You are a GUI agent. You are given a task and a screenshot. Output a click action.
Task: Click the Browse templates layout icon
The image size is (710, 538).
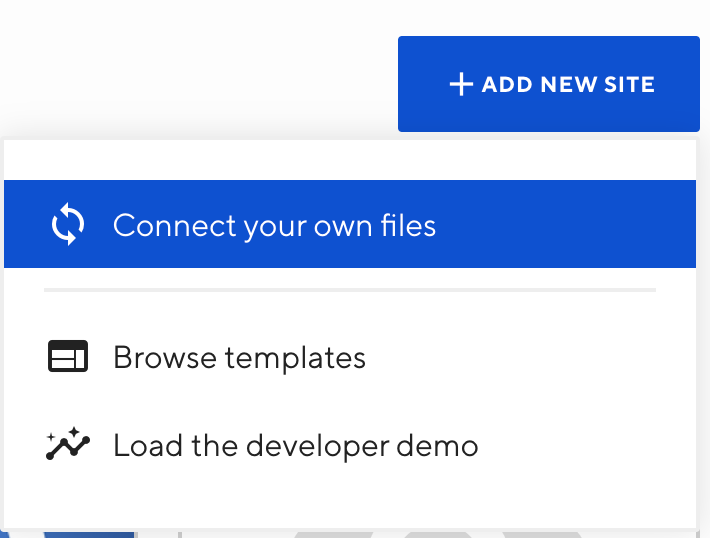[x=68, y=357]
